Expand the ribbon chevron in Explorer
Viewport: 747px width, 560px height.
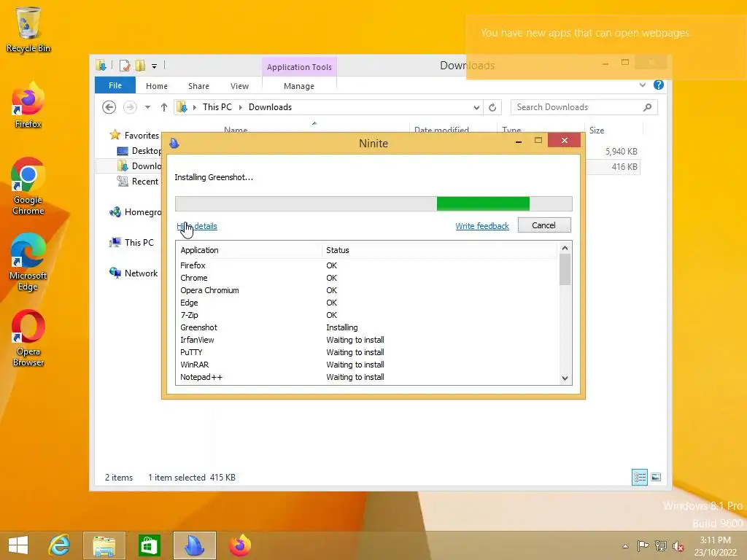642,85
